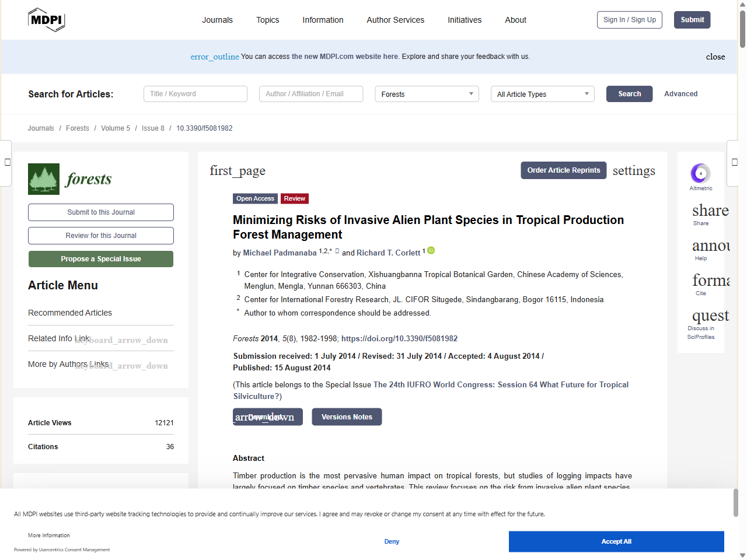Click the Cite icon
747x560 pixels.
tap(711, 281)
